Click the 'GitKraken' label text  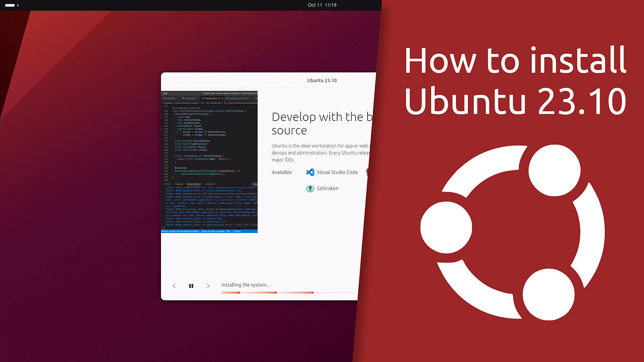(328, 189)
